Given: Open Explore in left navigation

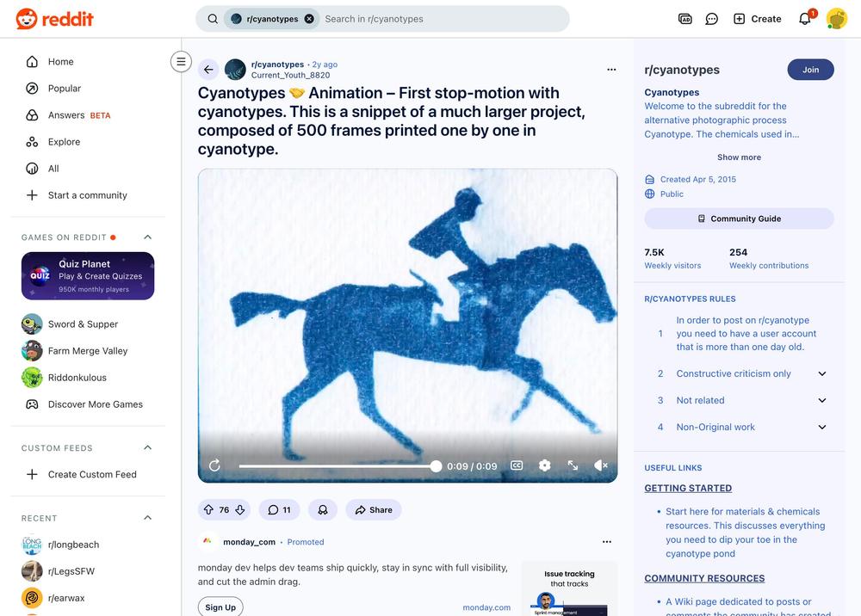Looking at the screenshot, I should coord(64,142).
